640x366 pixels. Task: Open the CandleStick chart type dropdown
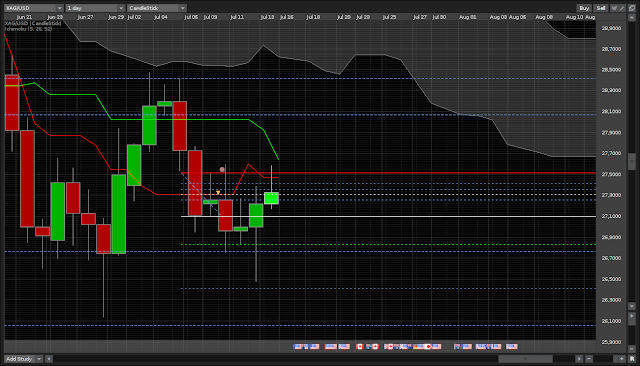(157, 8)
